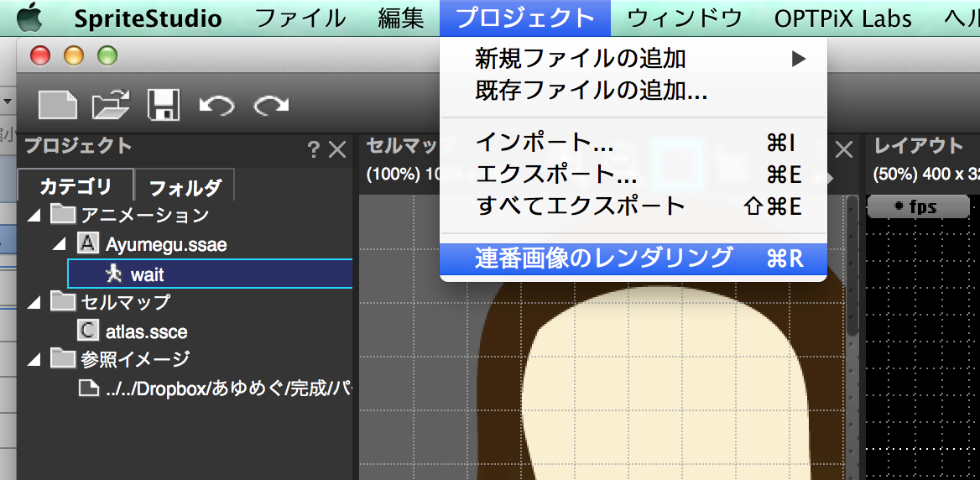Open the ウィンドウ menu

685,18
